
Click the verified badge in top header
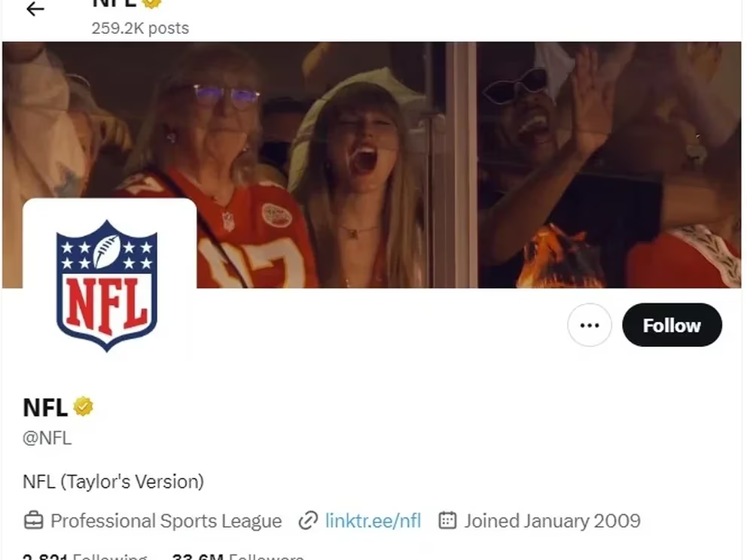152,2
